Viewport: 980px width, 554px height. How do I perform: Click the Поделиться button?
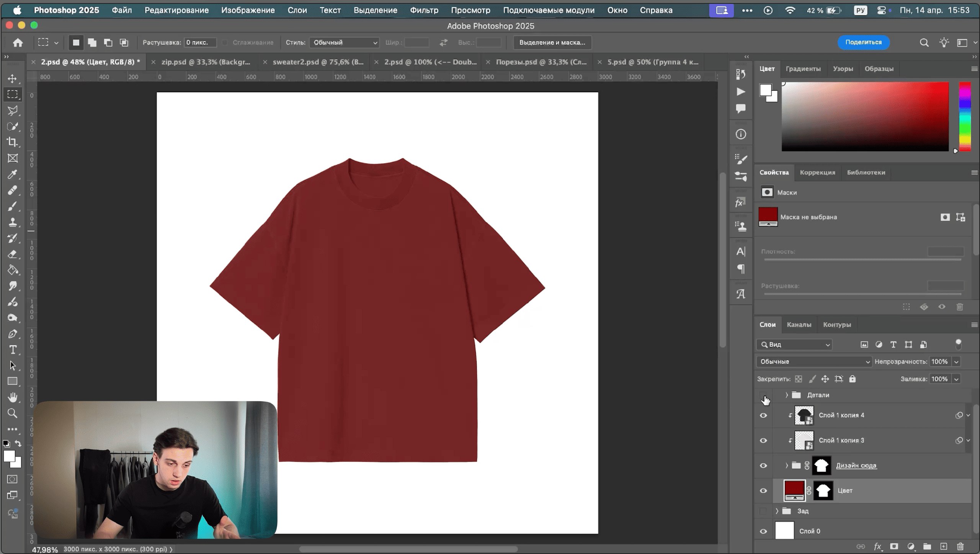click(x=863, y=42)
